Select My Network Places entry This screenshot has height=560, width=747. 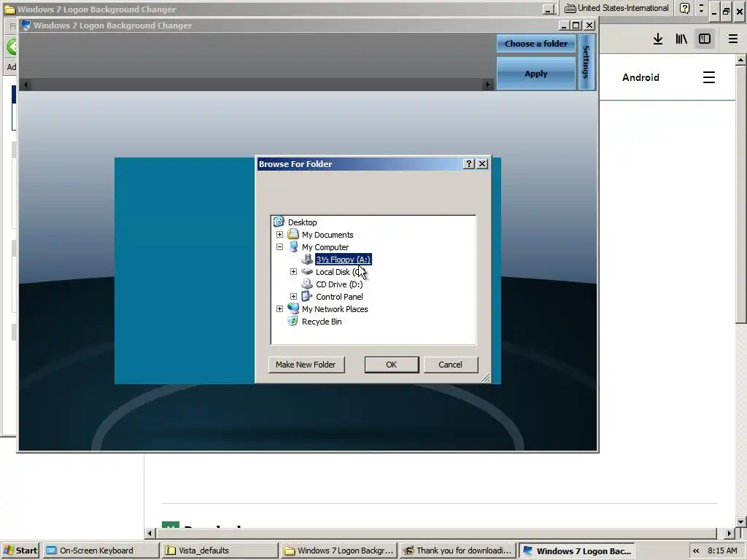click(x=335, y=308)
